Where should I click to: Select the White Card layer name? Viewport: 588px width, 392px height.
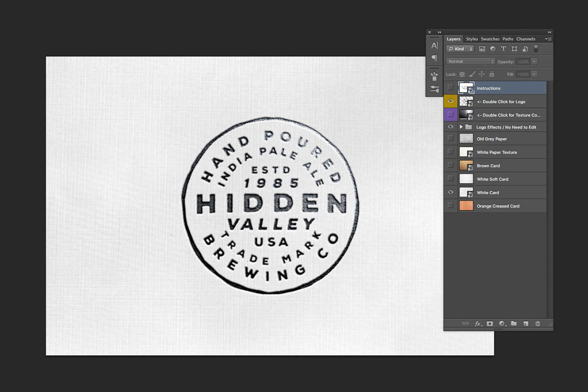coord(488,193)
